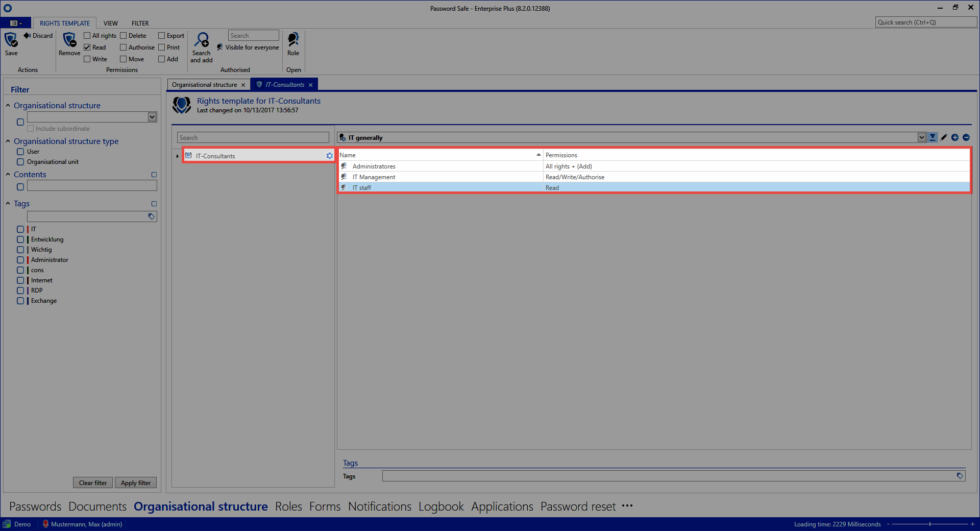Screen dimensions: 980x531
Task: Open Search and add magnifier
Action: pos(202,40)
